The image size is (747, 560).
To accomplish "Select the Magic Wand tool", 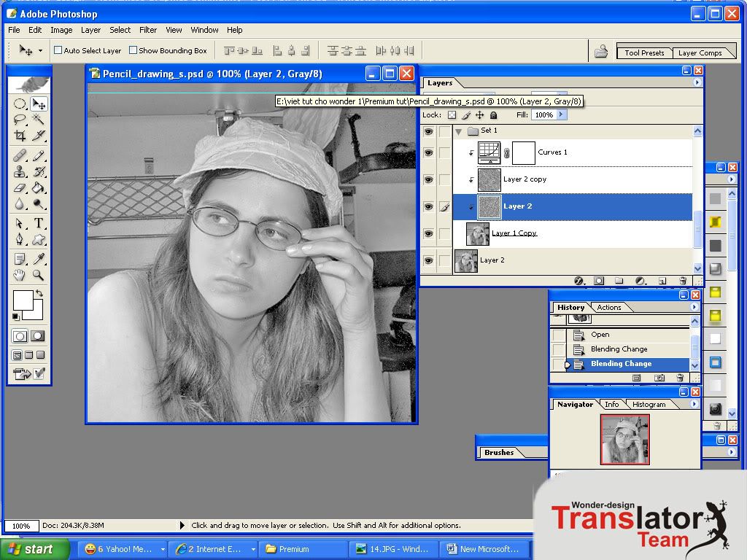I will coord(39,119).
